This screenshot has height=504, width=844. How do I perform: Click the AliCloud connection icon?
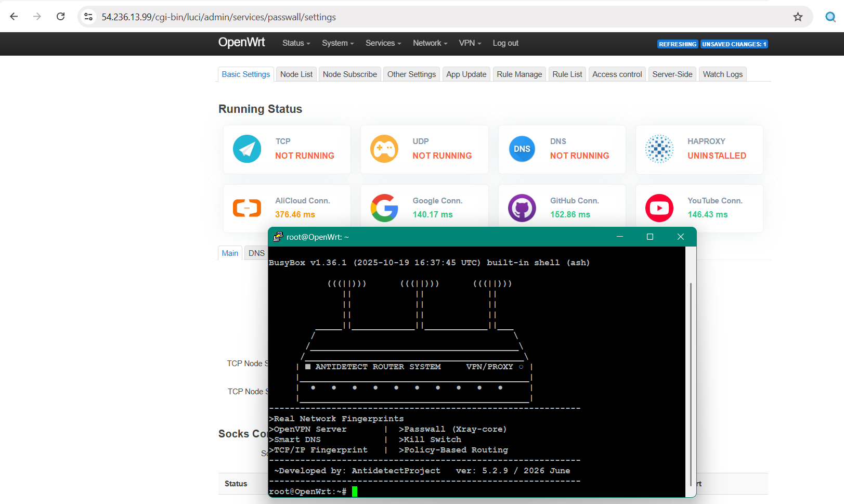click(x=247, y=208)
